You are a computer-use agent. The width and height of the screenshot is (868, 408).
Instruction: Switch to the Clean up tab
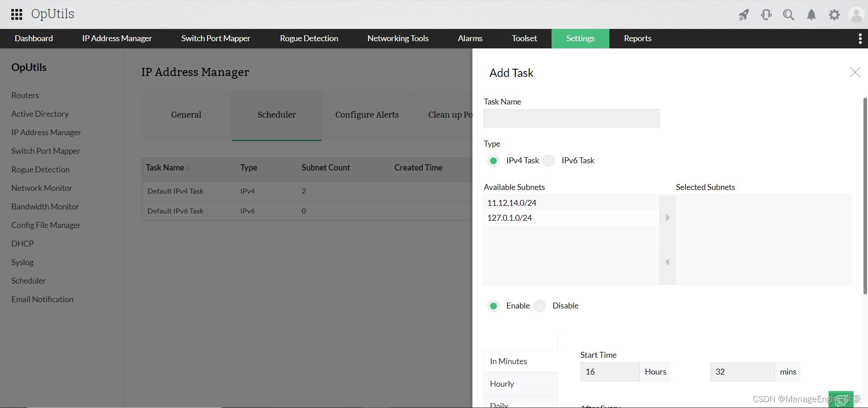coord(443,115)
